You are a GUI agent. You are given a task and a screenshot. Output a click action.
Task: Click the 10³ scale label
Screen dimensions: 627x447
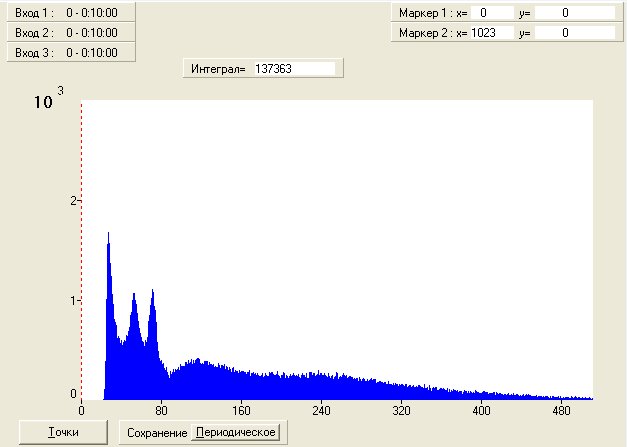pos(48,98)
